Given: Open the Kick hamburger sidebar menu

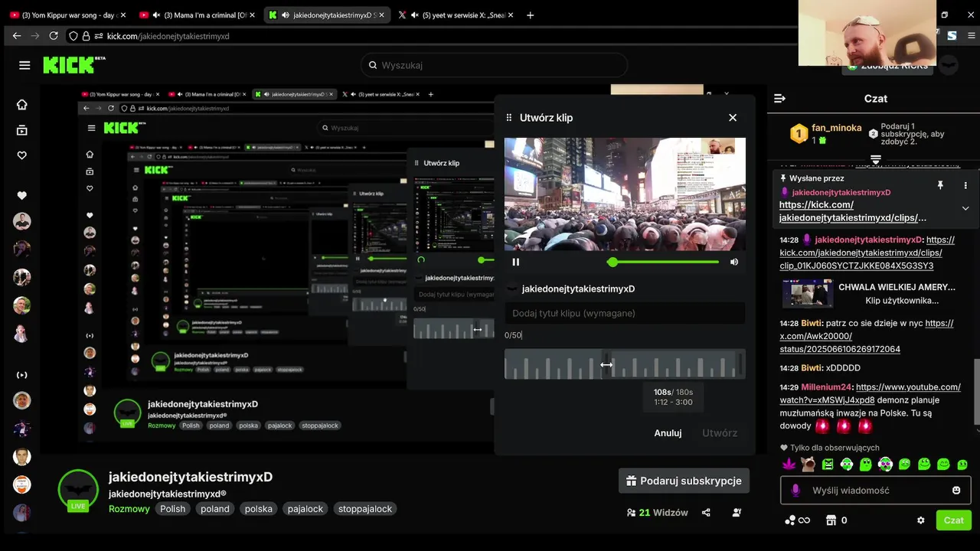Looking at the screenshot, I should [24, 65].
